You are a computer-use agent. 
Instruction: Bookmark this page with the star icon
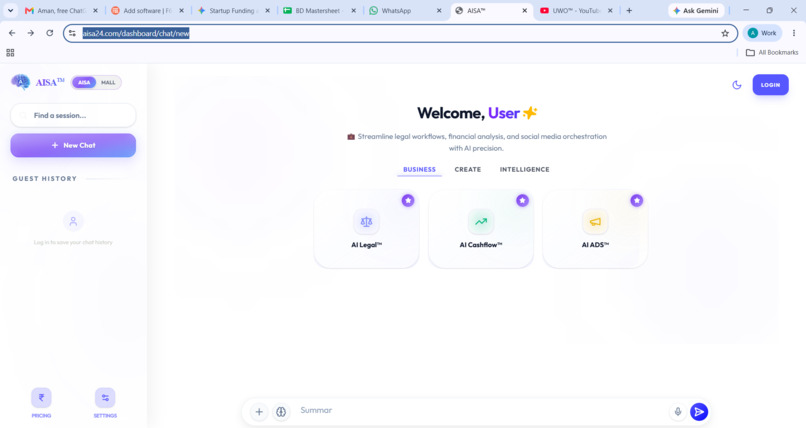[x=725, y=33]
